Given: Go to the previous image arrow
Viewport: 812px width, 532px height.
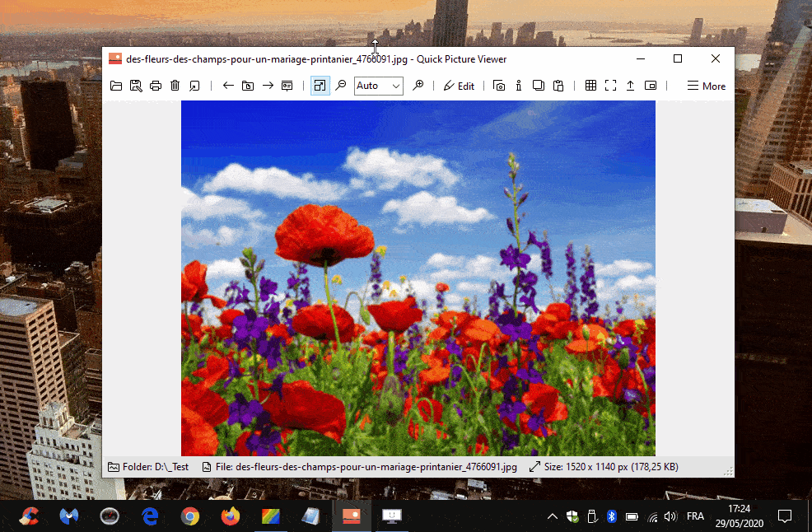Looking at the screenshot, I should click(228, 86).
